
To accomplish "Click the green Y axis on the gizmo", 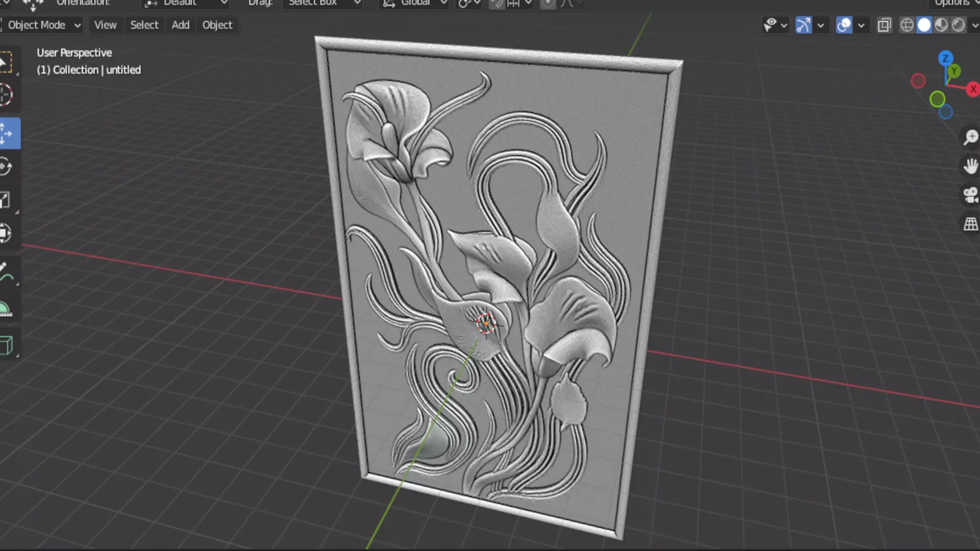I will pos(953,71).
